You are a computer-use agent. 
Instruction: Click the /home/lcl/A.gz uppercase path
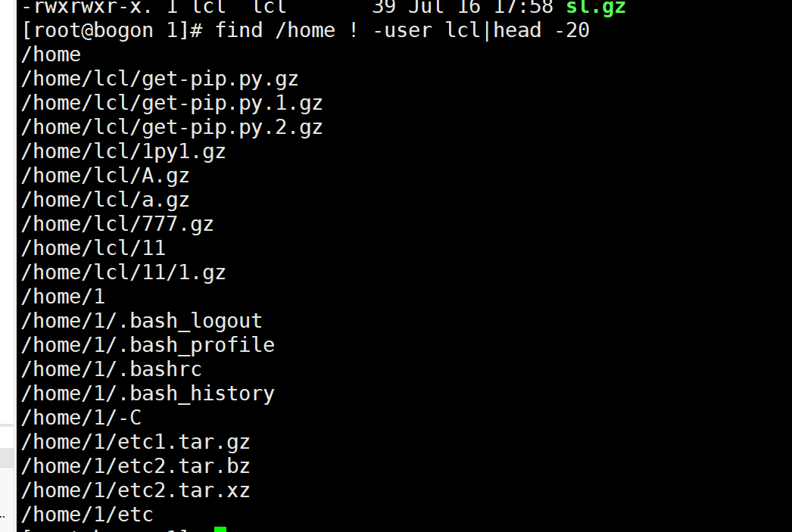point(105,176)
